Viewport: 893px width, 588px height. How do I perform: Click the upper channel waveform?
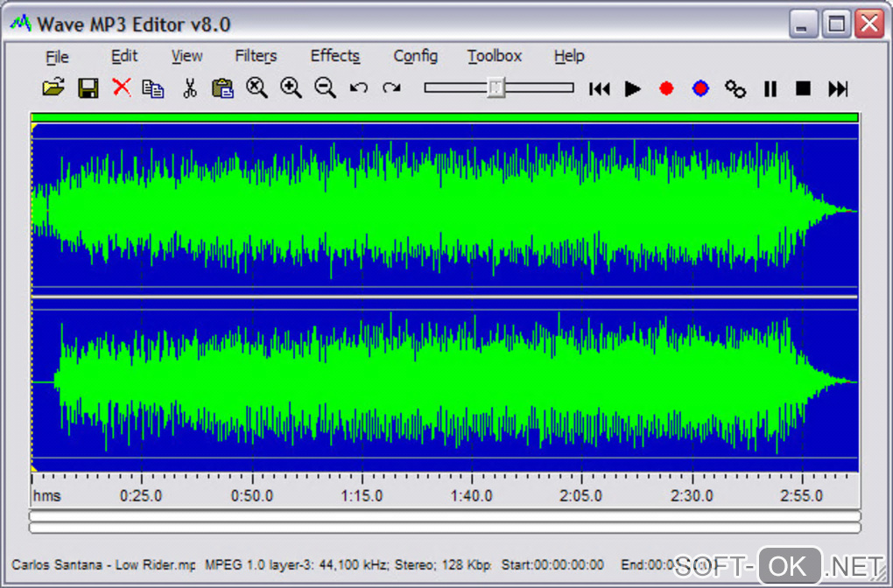pos(444,211)
